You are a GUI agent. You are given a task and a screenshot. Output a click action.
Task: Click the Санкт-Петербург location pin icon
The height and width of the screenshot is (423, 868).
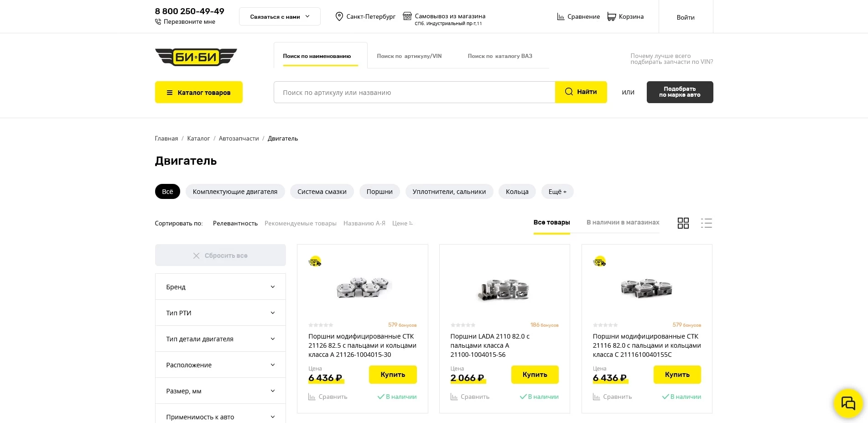click(339, 17)
